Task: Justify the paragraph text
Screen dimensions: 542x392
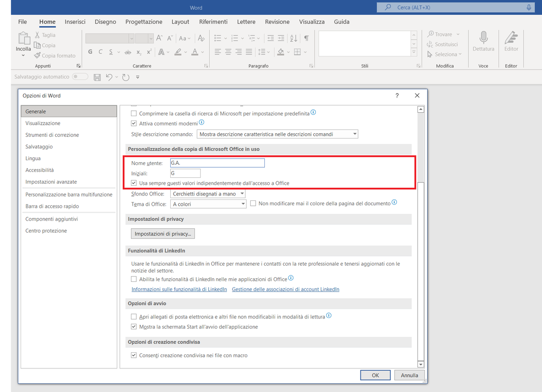Action: [x=249, y=52]
